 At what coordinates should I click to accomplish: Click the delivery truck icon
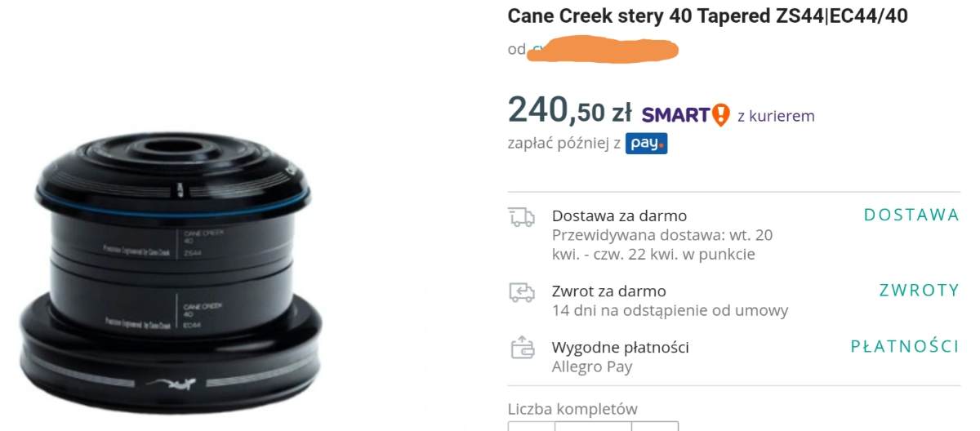[x=521, y=217]
